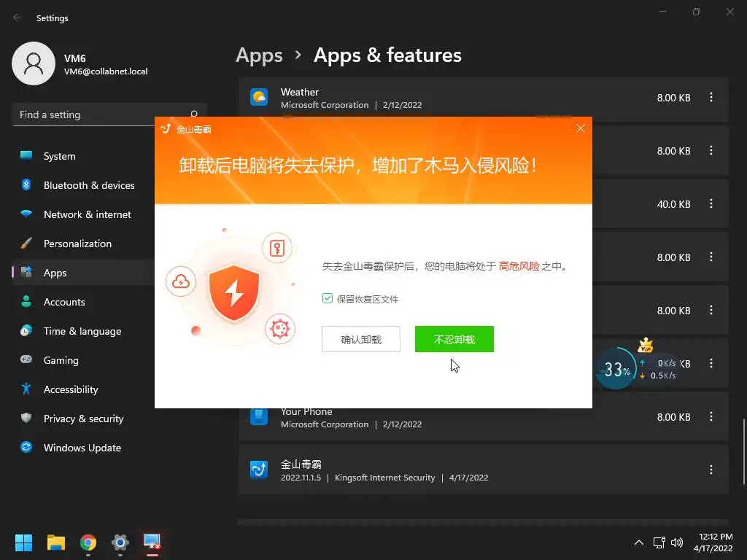Click the network tray icon
Image resolution: width=747 pixels, height=560 pixels.
(x=659, y=542)
